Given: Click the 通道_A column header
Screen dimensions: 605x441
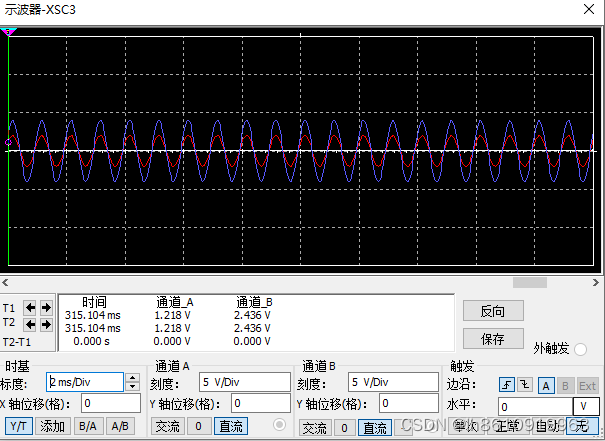Looking at the screenshot, I should [x=175, y=302].
